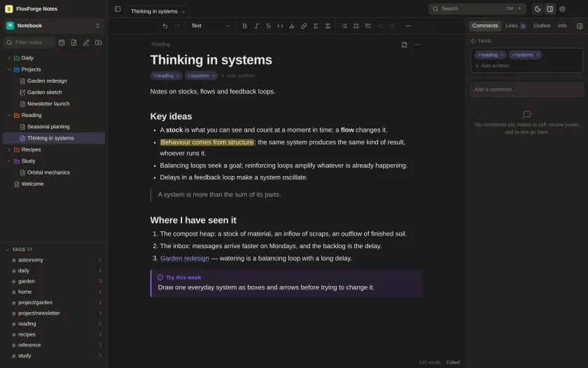588x368 pixels.
Task: Remove #systems tag in the right panel
Action: tap(538, 55)
